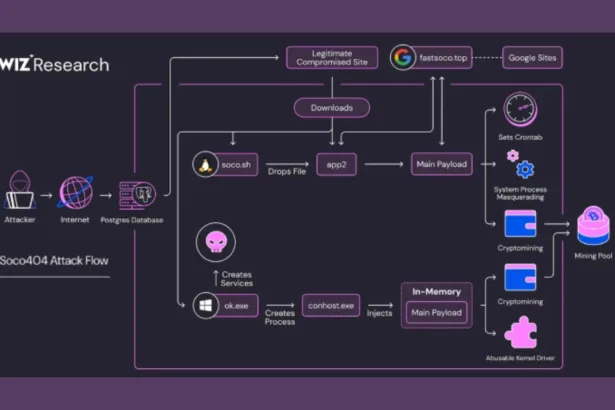Click the Downloads pill label
Image resolution: width=615 pixels, height=410 pixels.
(x=332, y=108)
